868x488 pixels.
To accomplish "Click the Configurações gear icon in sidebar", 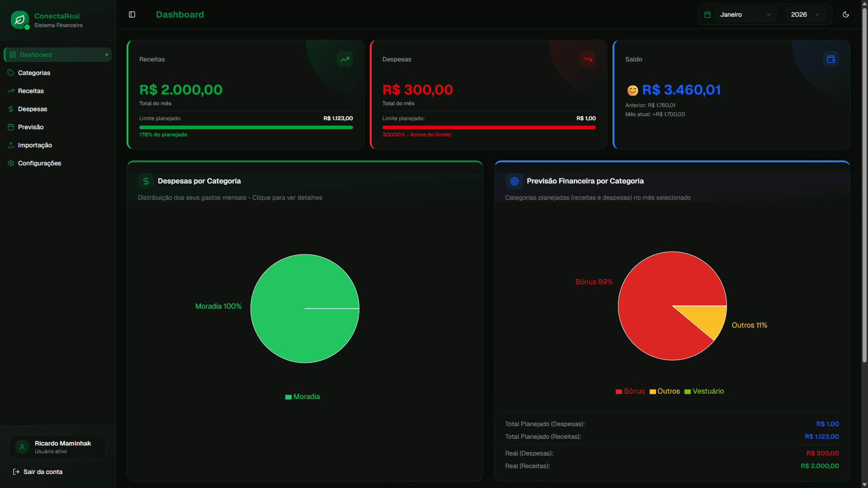I will tap(11, 163).
